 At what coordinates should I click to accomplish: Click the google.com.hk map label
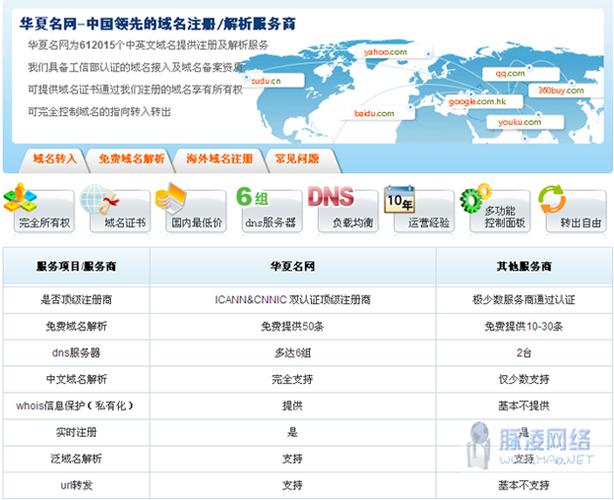(478, 102)
